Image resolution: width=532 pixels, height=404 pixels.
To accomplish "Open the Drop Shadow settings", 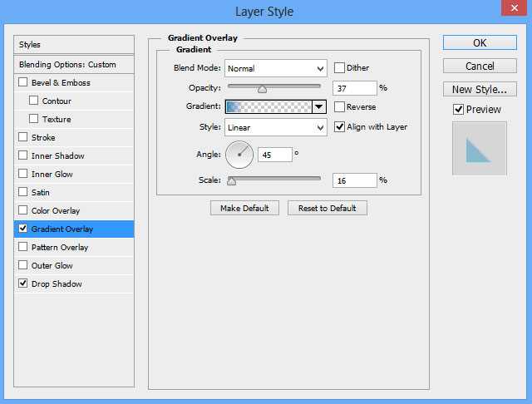I will (x=57, y=284).
